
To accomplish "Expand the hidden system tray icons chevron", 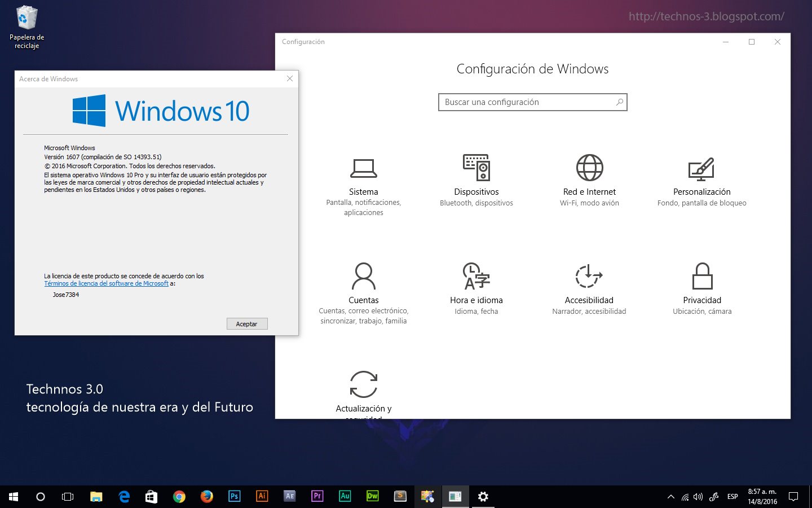I will [x=671, y=497].
